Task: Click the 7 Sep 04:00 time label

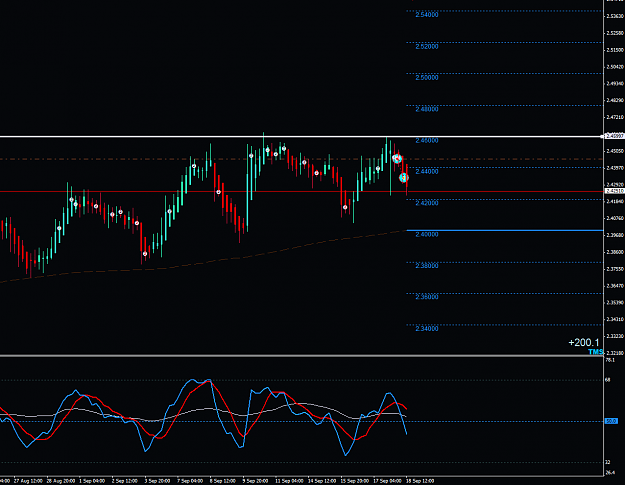Action: point(190,481)
